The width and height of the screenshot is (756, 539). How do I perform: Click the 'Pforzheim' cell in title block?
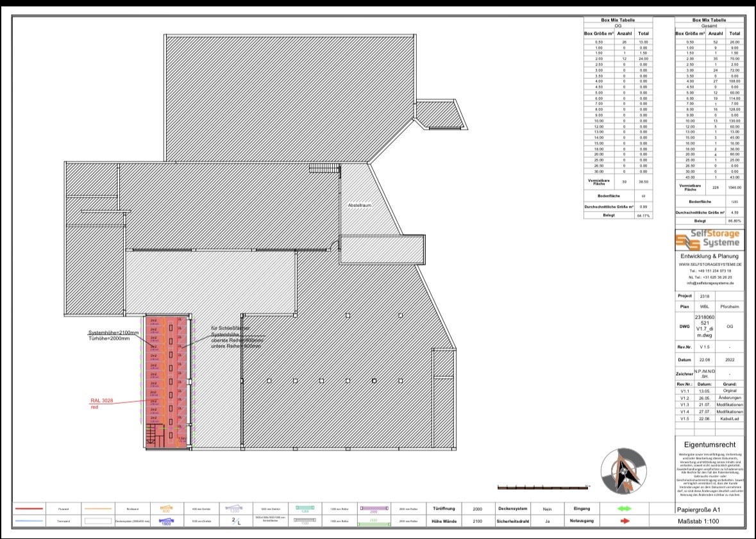730,306
